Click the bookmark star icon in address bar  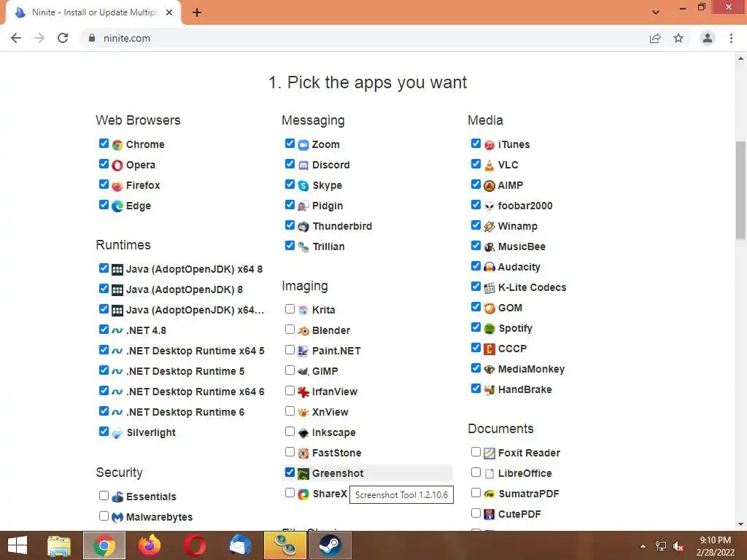(678, 38)
